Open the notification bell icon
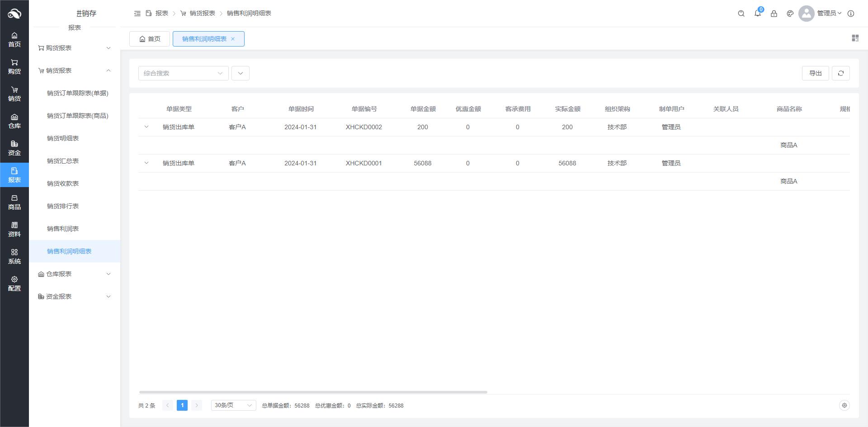The width and height of the screenshot is (868, 427). [757, 14]
